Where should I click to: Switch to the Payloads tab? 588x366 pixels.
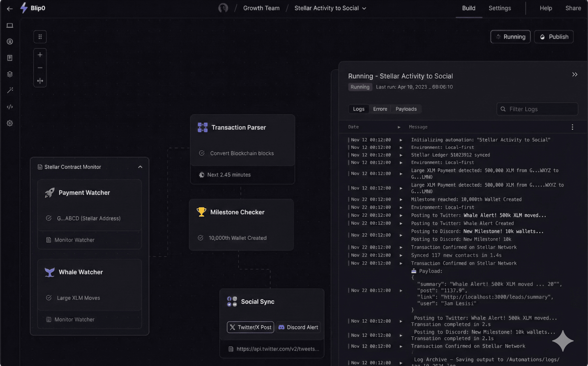coord(406,109)
